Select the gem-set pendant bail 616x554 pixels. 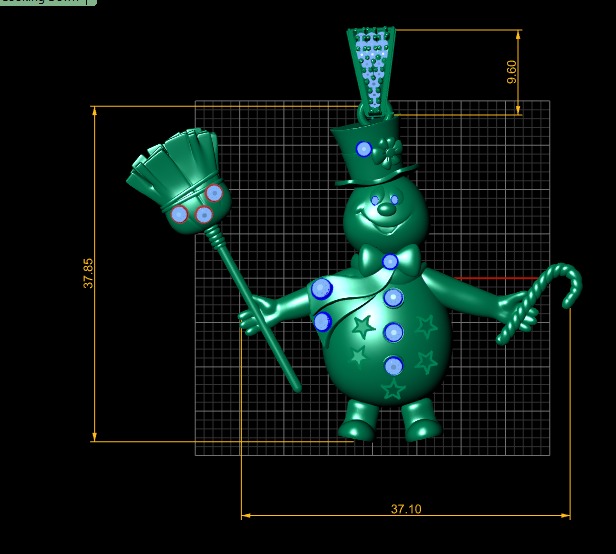point(371,71)
